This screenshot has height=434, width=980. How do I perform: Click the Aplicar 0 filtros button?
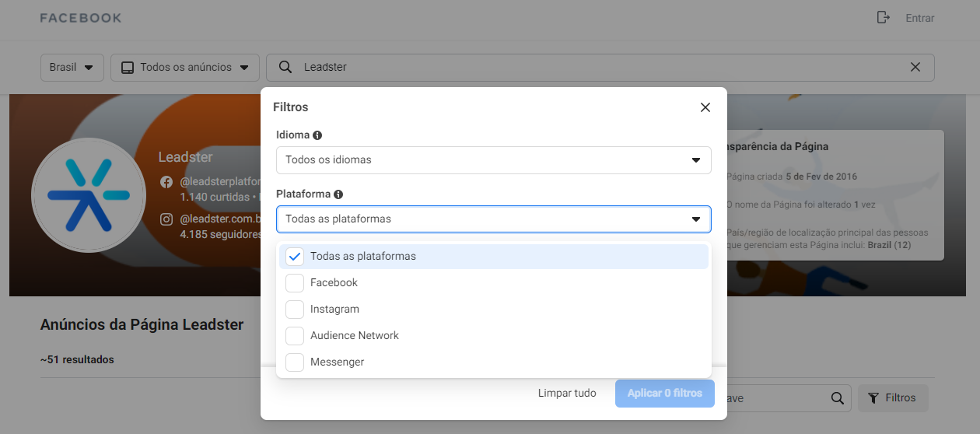point(665,393)
